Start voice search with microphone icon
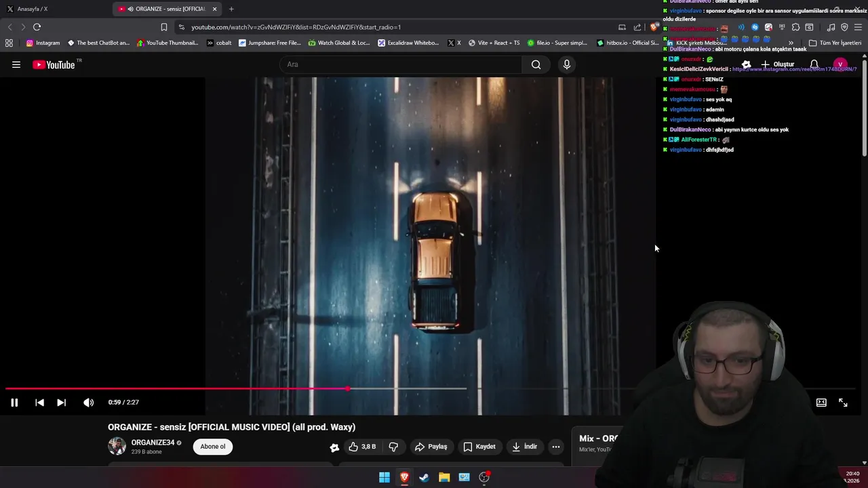Screen dimensions: 868x488 tap(567, 64)
